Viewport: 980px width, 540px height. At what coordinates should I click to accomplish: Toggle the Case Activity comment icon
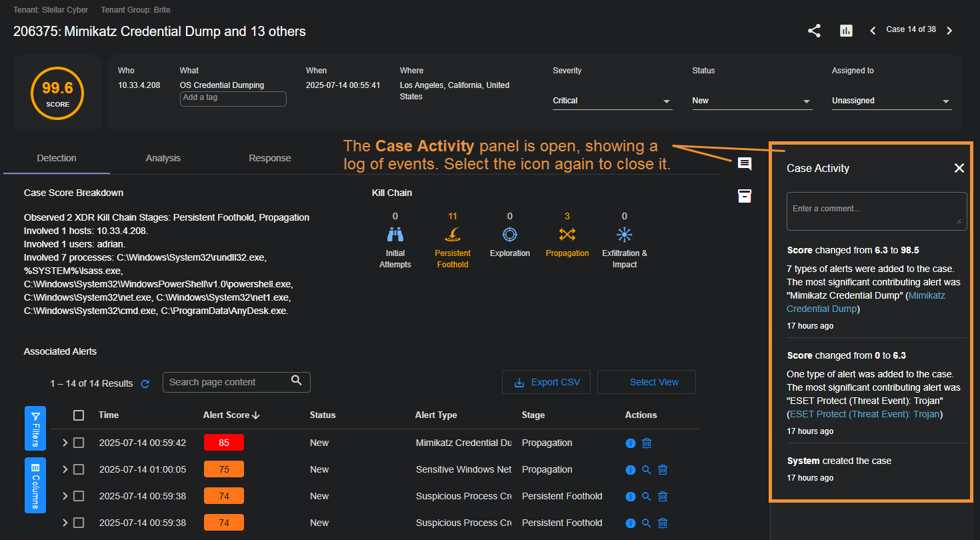coord(745,164)
